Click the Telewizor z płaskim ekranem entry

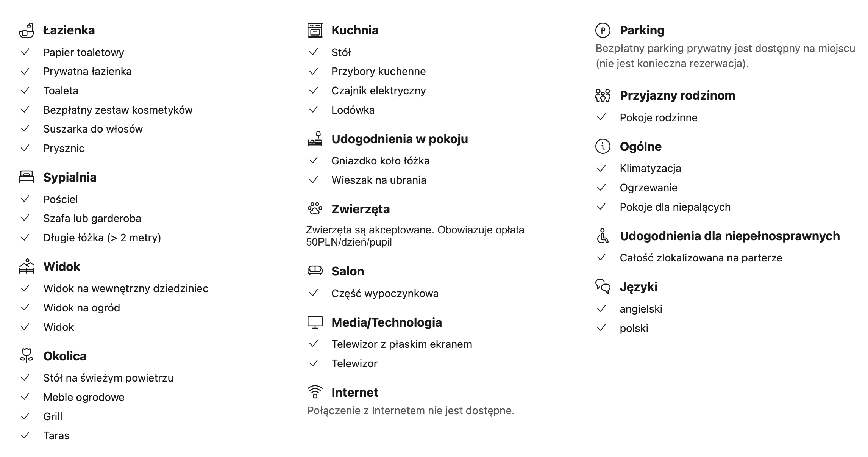[x=402, y=344]
